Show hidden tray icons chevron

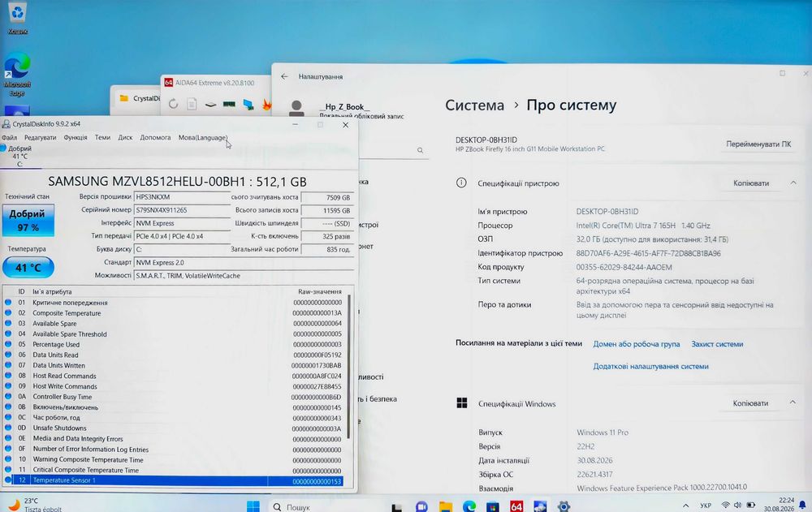tap(685, 506)
